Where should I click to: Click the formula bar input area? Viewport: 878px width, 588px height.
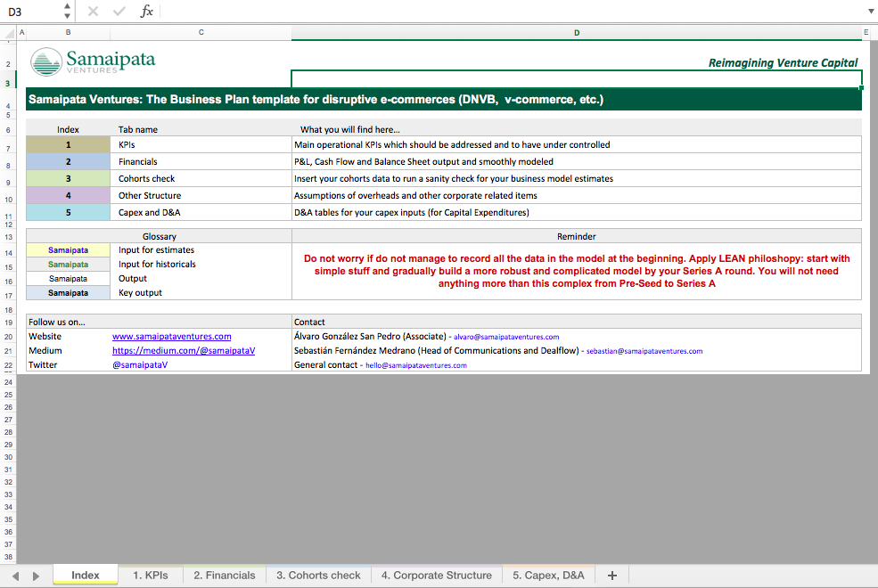(x=513, y=12)
